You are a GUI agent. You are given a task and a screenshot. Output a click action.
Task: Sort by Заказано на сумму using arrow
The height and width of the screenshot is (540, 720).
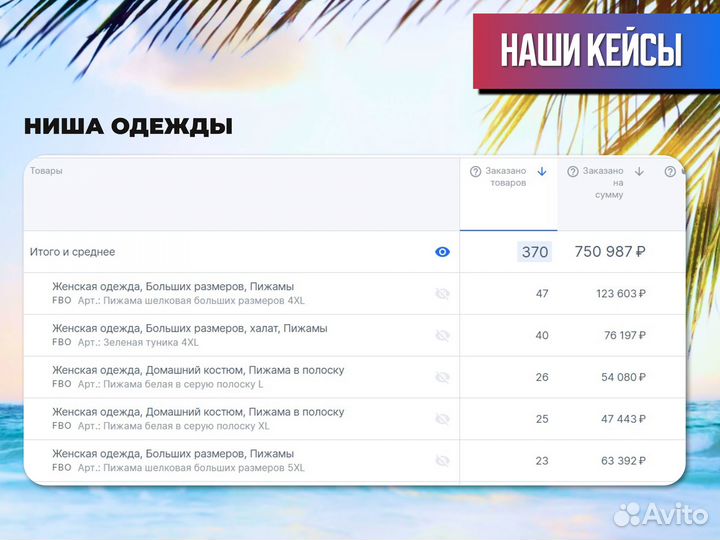point(639,172)
